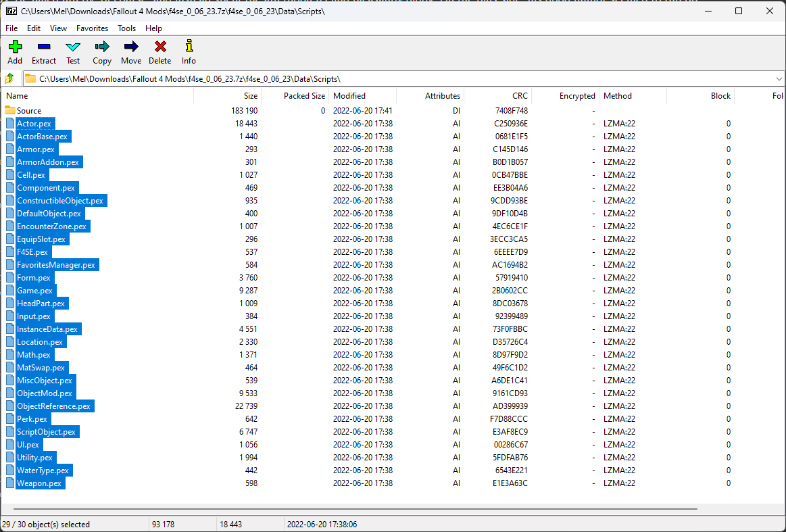The image size is (786, 532).
Task: Select the Component.pex file name
Action: pyautogui.click(x=45, y=187)
